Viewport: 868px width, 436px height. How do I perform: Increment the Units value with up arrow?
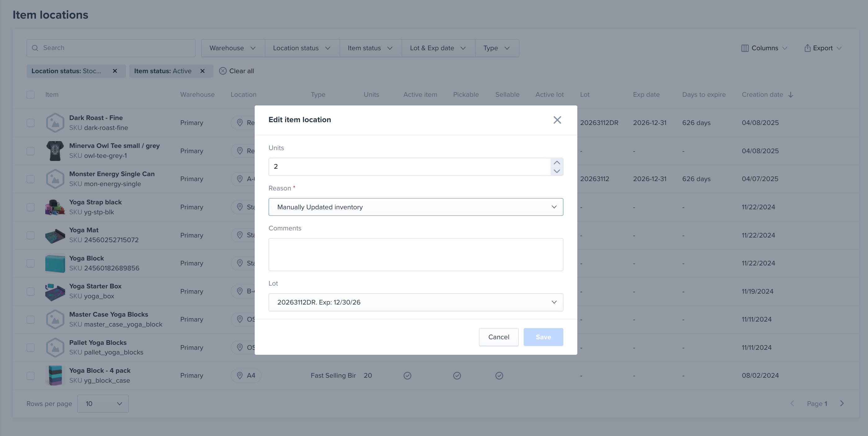tap(557, 163)
